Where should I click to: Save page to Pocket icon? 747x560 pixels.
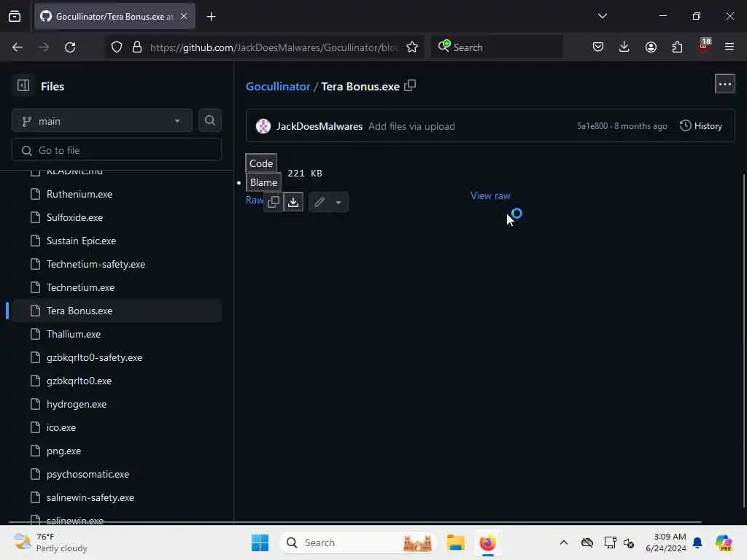(x=598, y=47)
